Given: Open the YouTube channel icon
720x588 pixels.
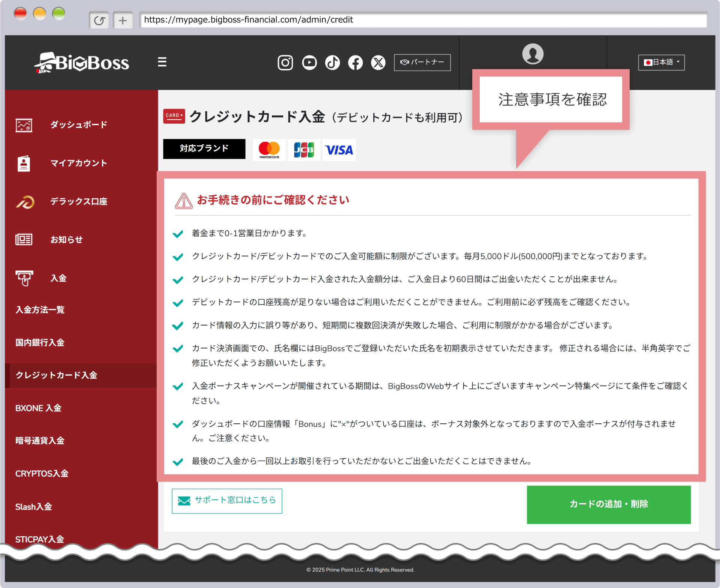Looking at the screenshot, I should tap(309, 63).
